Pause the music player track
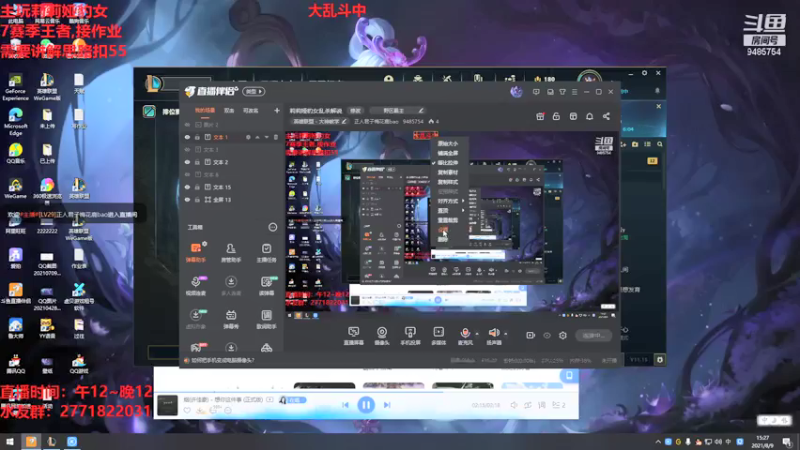 (x=366, y=405)
